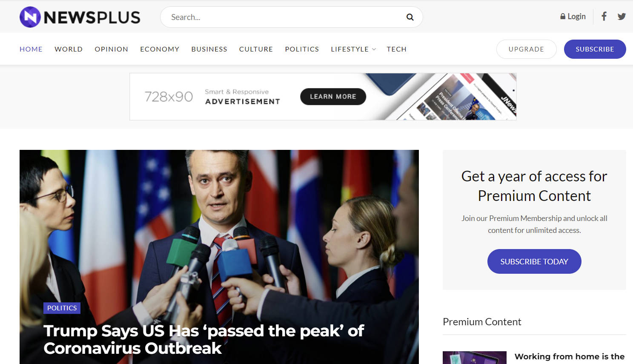633x364 pixels.
Task: Click the search magnifier icon
Action: 410,17
